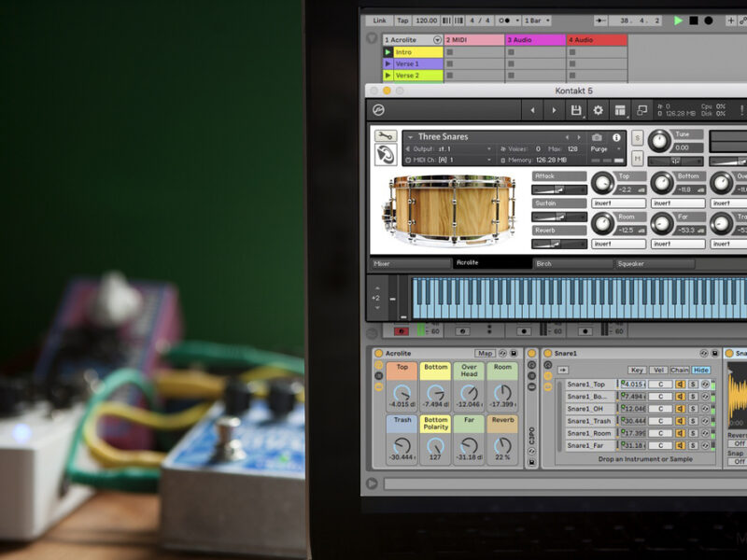
Task: Click the camera snapshot icon in instrument header
Action: (598, 137)
